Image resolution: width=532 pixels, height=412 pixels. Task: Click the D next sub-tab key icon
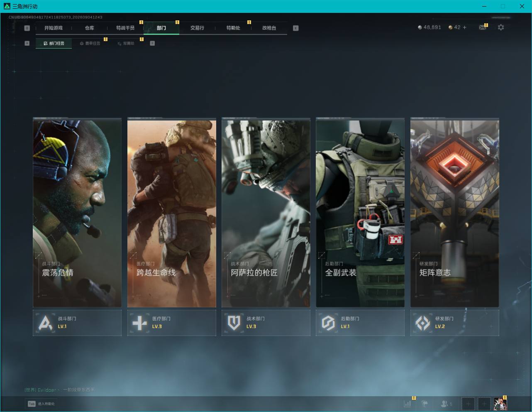click(x=152, y=43)
